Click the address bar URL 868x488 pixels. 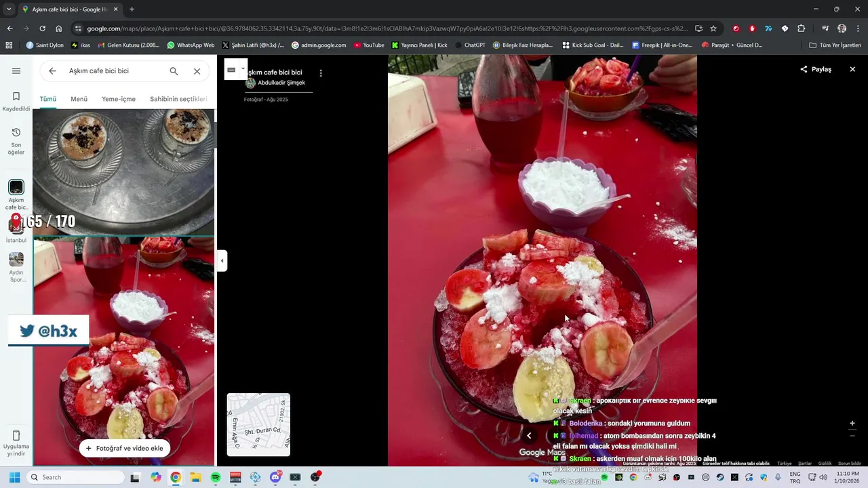click(387, 28)
